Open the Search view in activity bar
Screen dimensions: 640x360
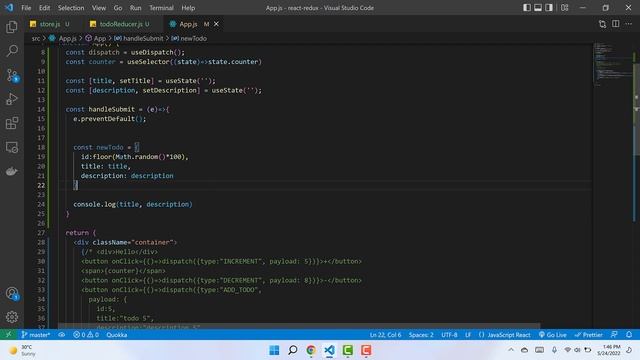coord(12,51)
